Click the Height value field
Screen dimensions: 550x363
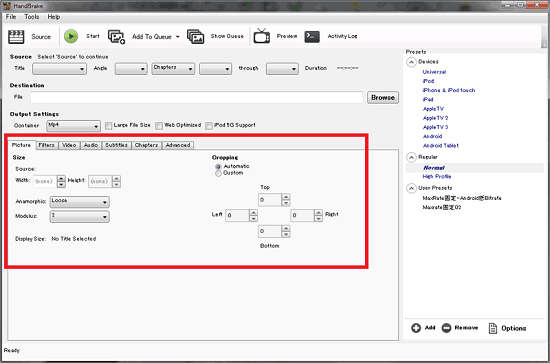[100, 181]
